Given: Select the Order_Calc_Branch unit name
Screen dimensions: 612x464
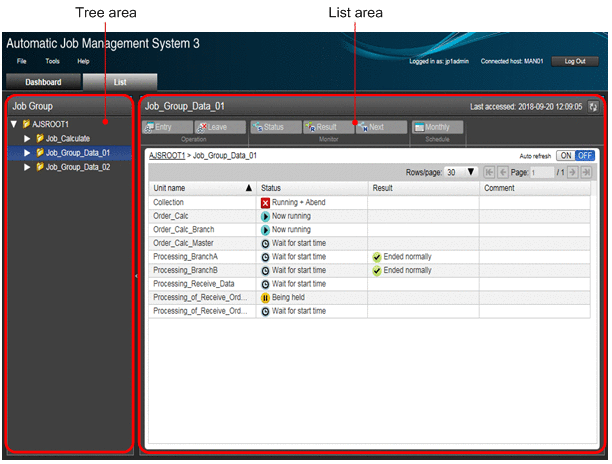Looking at the screenshot, I should (183, 230).
